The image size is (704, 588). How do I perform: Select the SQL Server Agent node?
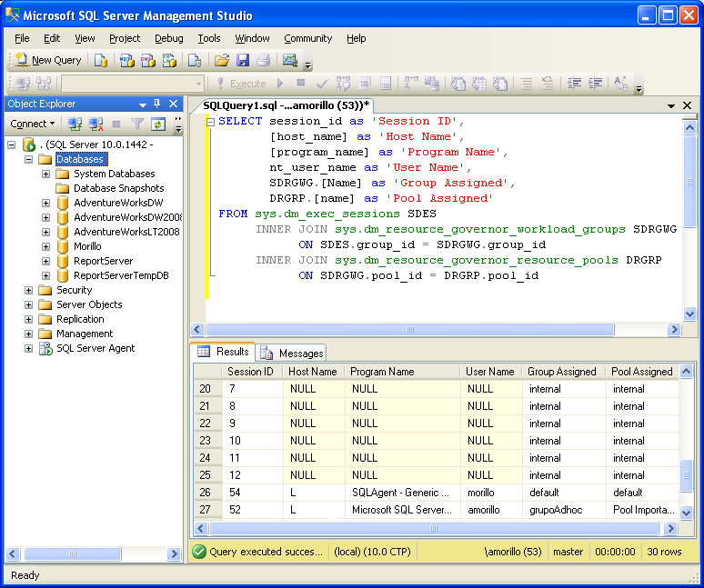[x=96, y=348]
